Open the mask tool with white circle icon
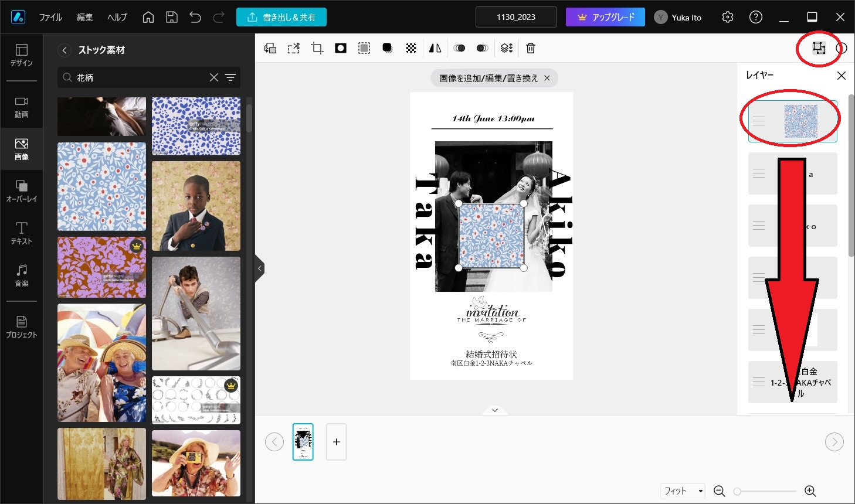The height and width of the screenshot is (504, 855). pos(341,49)
